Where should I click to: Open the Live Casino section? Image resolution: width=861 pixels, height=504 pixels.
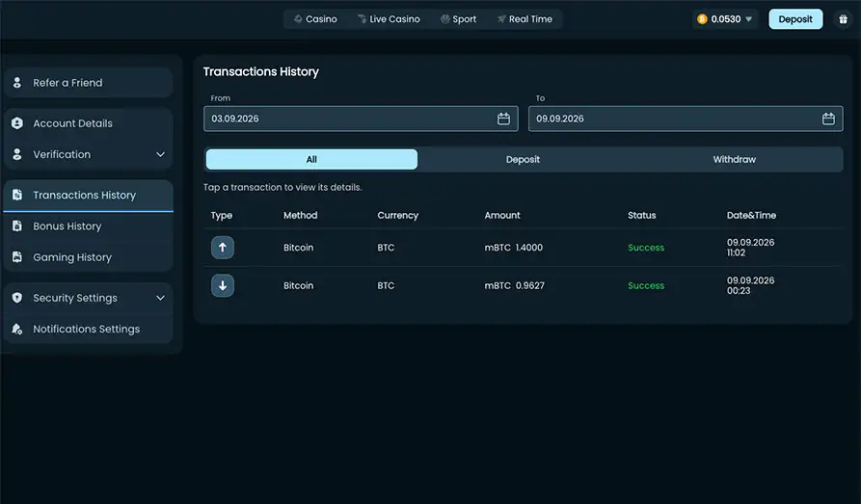click(x=389, y=19)
